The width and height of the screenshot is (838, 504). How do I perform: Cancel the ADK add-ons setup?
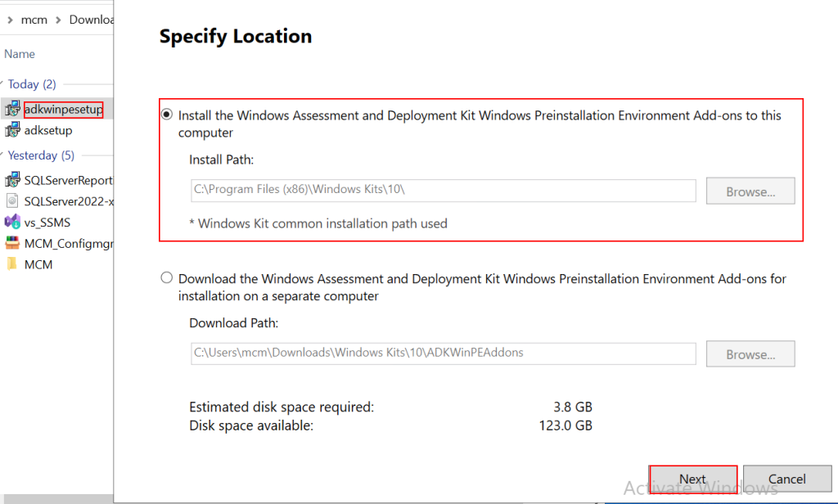point(786,479)
